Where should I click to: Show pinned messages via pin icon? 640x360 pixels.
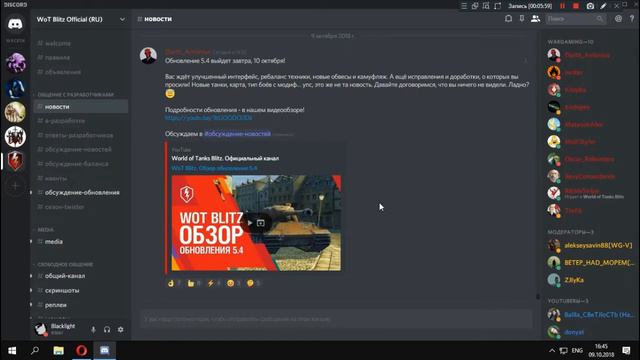pos(522,19)
